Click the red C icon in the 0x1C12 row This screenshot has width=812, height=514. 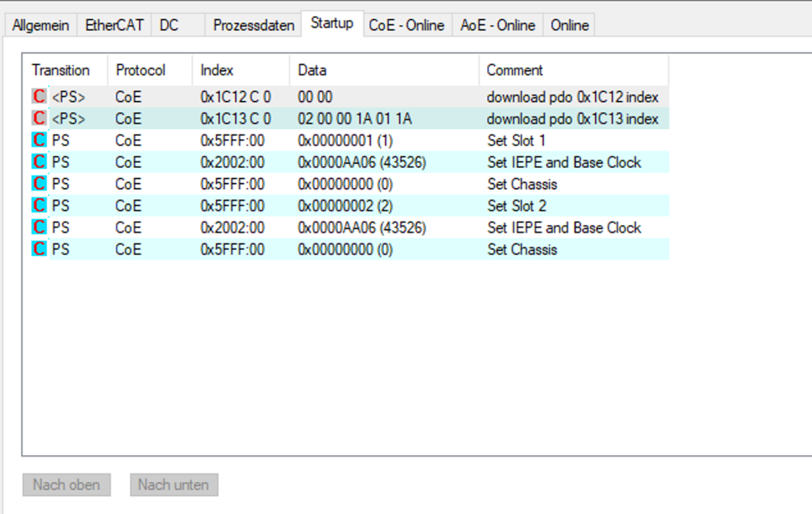39,96
